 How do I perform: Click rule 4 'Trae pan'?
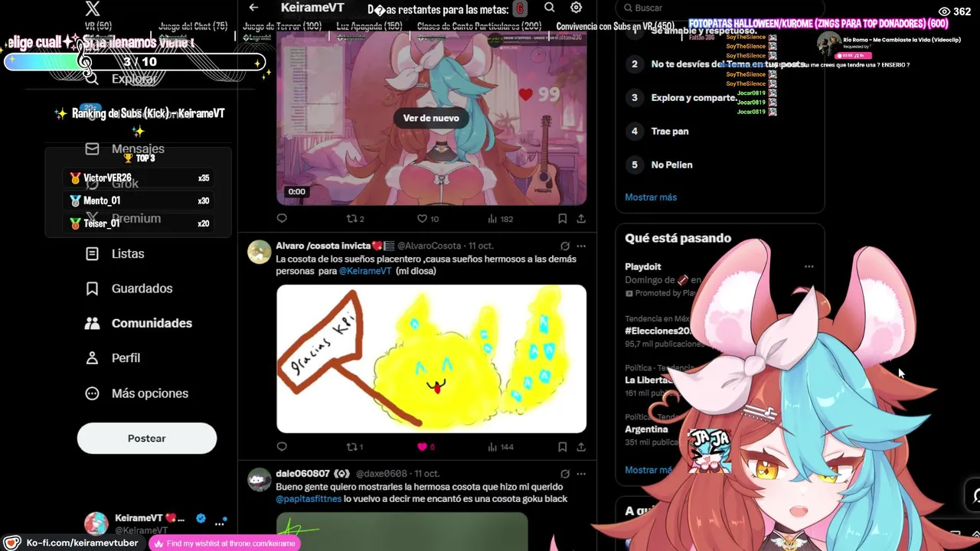coord(670,132)
